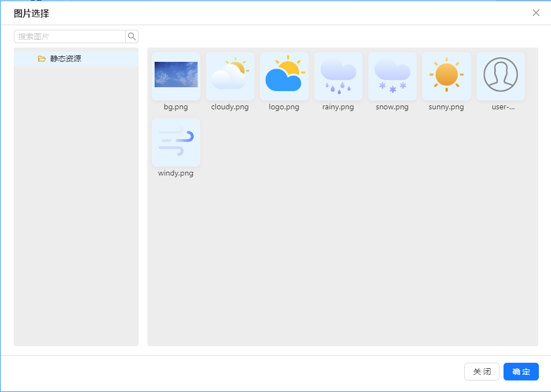Select the cloudy.png weather icon

(x=230, y=76)
